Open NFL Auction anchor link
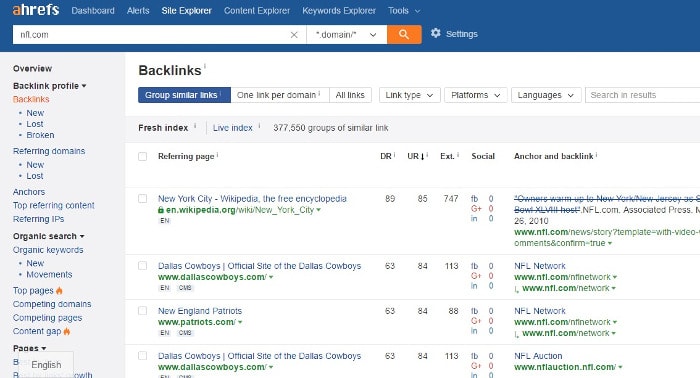This screenshot has width=700, height=378. (x=538, y=356)
